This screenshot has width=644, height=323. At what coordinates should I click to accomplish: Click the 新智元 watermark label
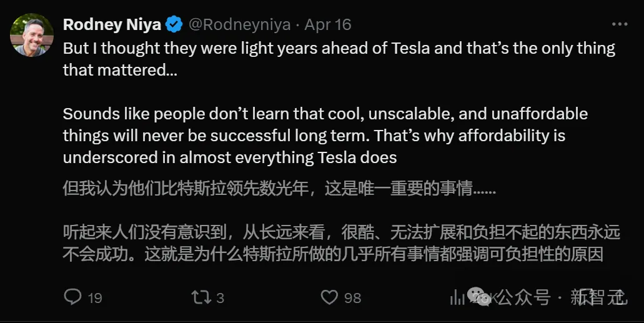pyautogui.click(x=597, y=297)
